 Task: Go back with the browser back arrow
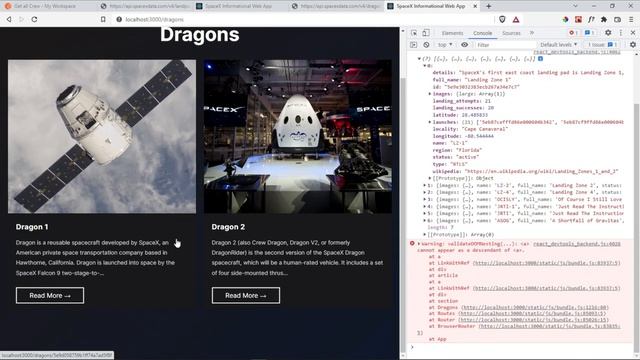pos(9,19)
